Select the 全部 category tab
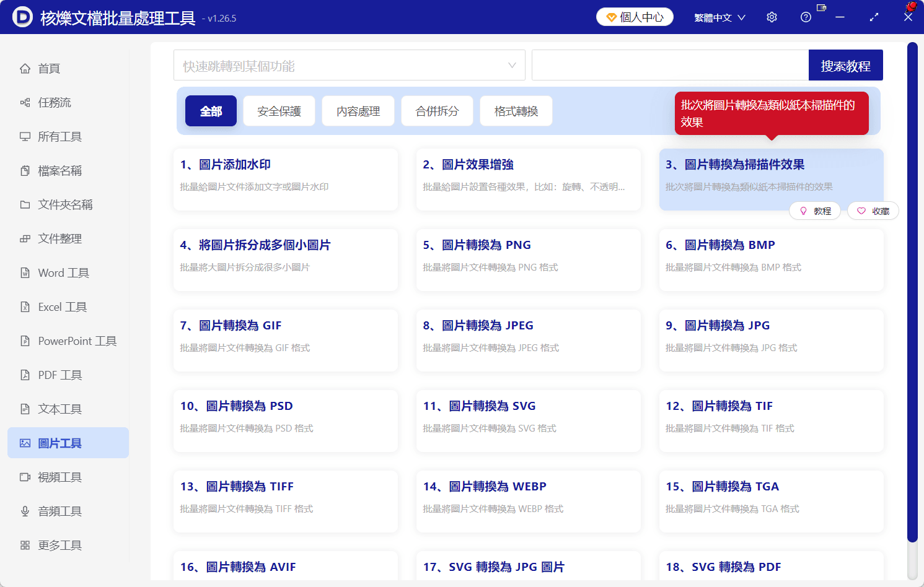 click(x=211, y=111)
